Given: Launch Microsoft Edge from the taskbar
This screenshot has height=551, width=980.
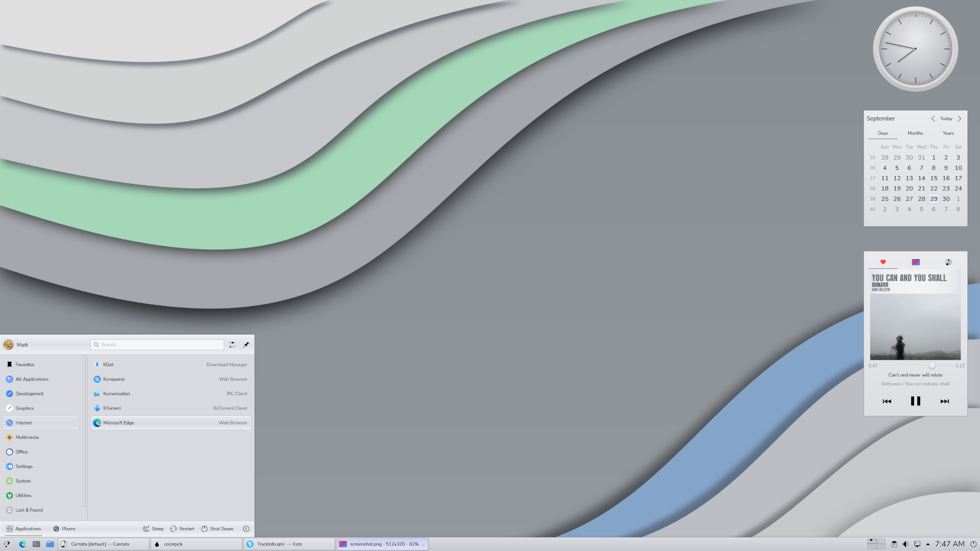Looking at the screenshot, I should pyautogui.click(x=22, y=544).
